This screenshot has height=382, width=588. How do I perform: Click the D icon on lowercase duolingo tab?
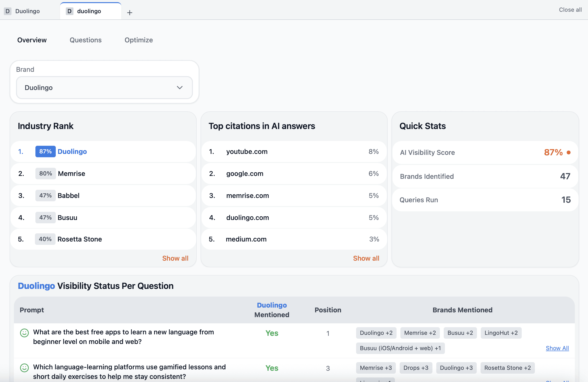[69, 11]
